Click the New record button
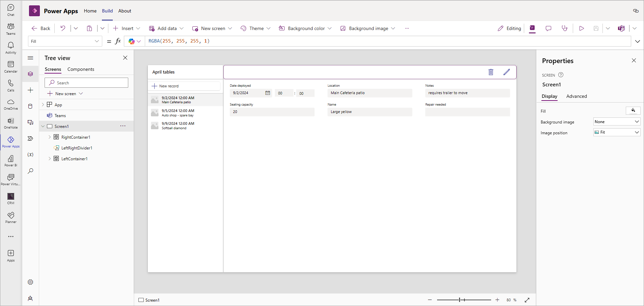 pos(185,86)
